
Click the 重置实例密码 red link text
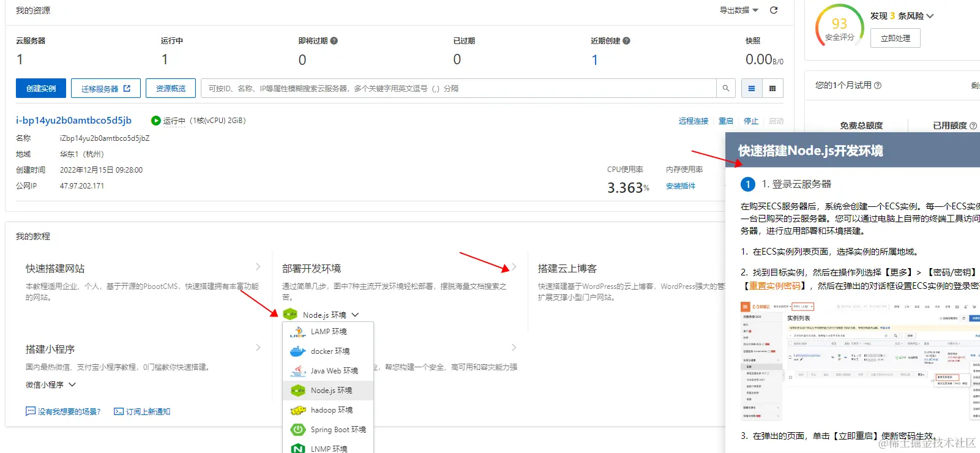coord(775,285)
